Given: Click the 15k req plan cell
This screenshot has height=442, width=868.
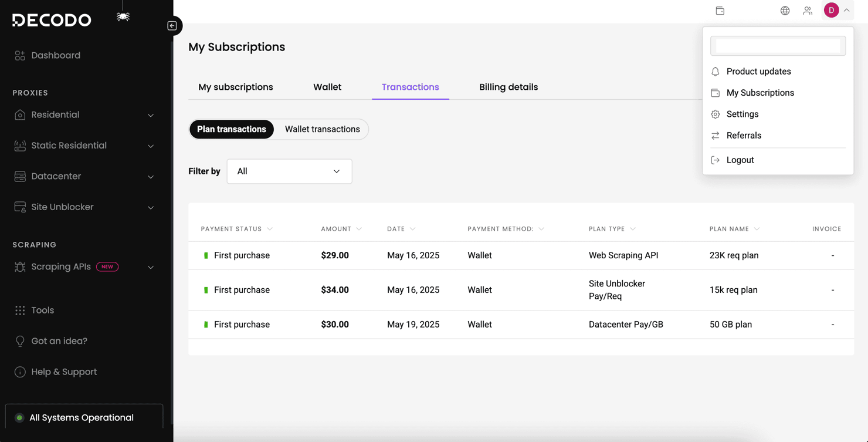Looking at the screenshot, I should click(734, 290).
